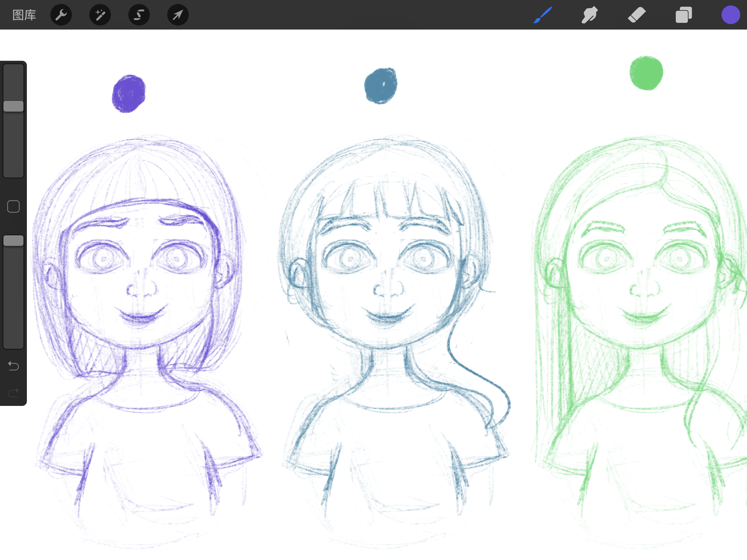Select the Smudge tool

589,15
